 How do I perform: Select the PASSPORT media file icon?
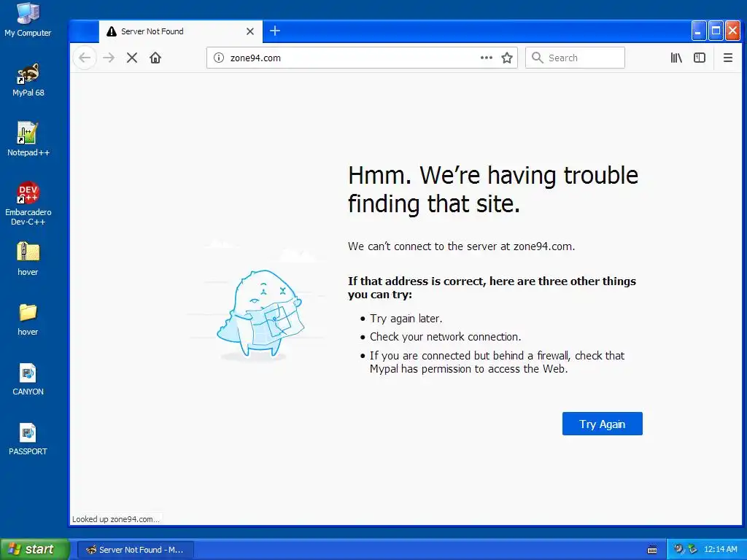[28, 439]
